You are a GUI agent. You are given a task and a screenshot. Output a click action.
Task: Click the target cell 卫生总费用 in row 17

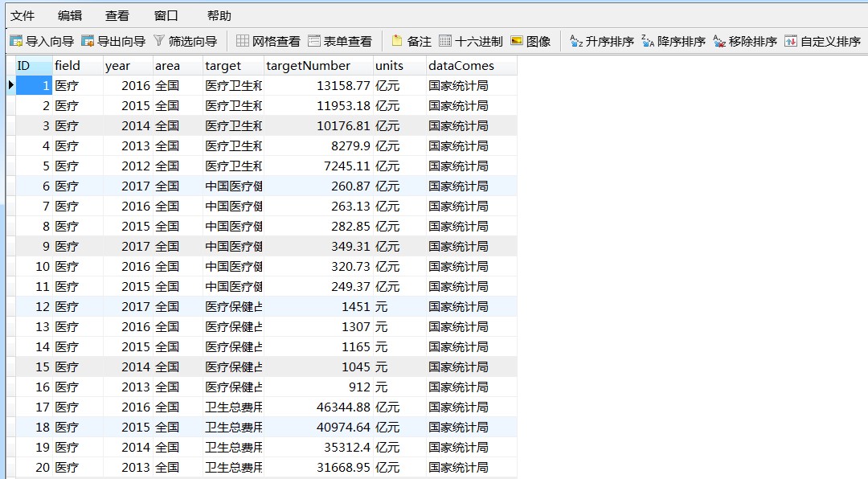click(234, 407)
